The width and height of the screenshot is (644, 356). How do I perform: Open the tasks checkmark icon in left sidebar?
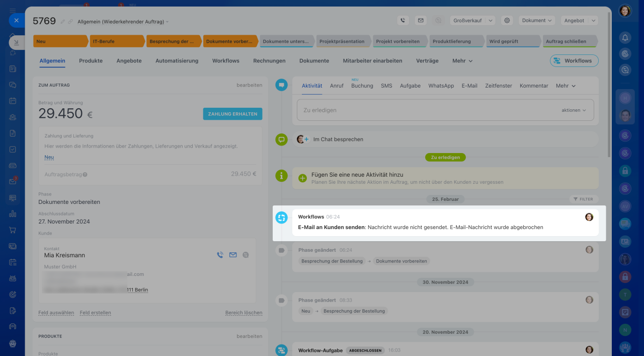(13, 150)
